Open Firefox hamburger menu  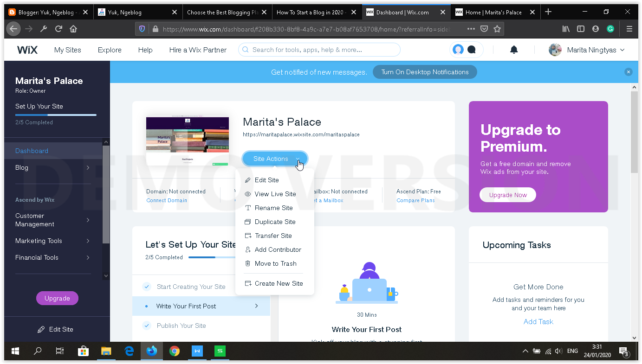(x=629, y=29)
